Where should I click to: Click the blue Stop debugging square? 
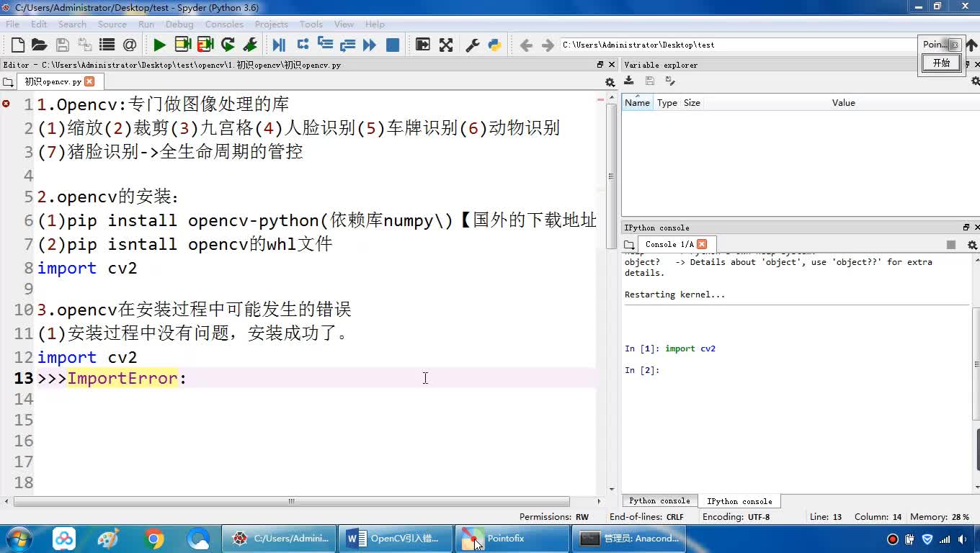click(393, 45)
